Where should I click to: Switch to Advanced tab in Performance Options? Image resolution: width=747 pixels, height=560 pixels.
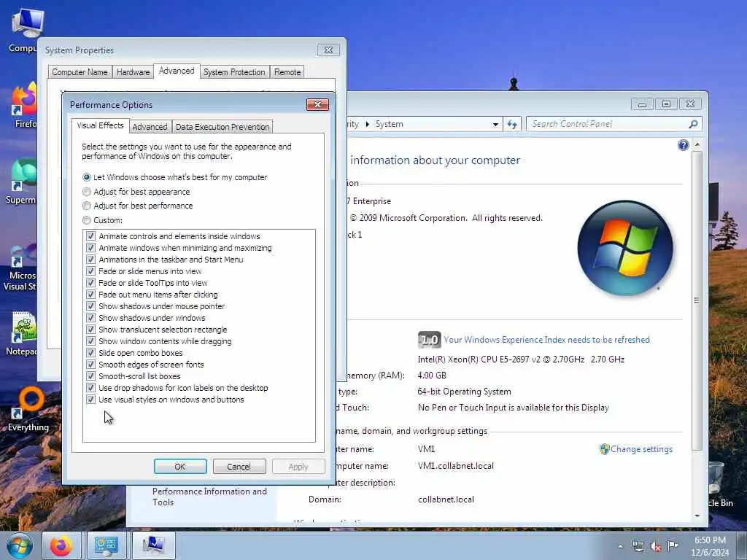pos(150,127)
